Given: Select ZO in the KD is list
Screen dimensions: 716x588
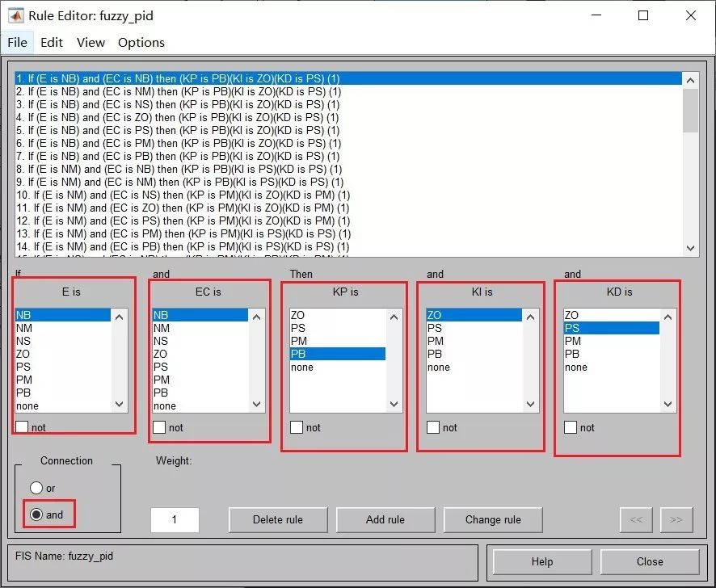Looking at the screenshot, I should (612, 315).
